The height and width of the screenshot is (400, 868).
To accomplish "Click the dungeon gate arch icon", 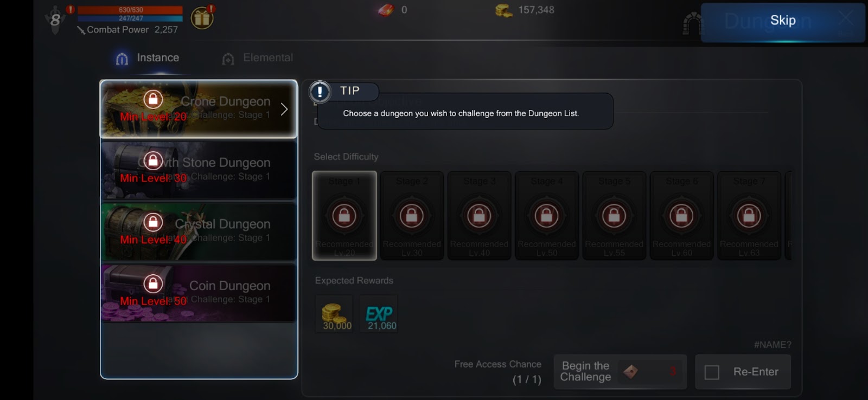I will 692,23.
